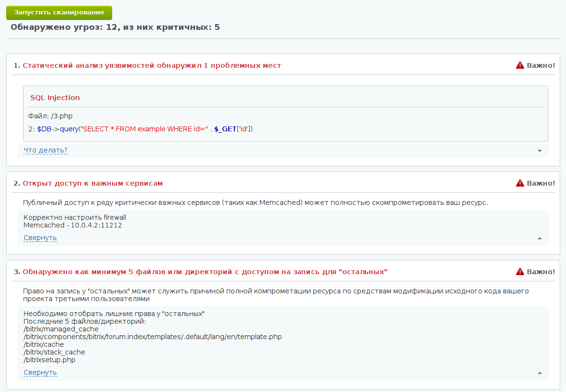566x392 pixels.
Task: Expand the chevron in the «Что делать?» row
Action: click(540, 151)
